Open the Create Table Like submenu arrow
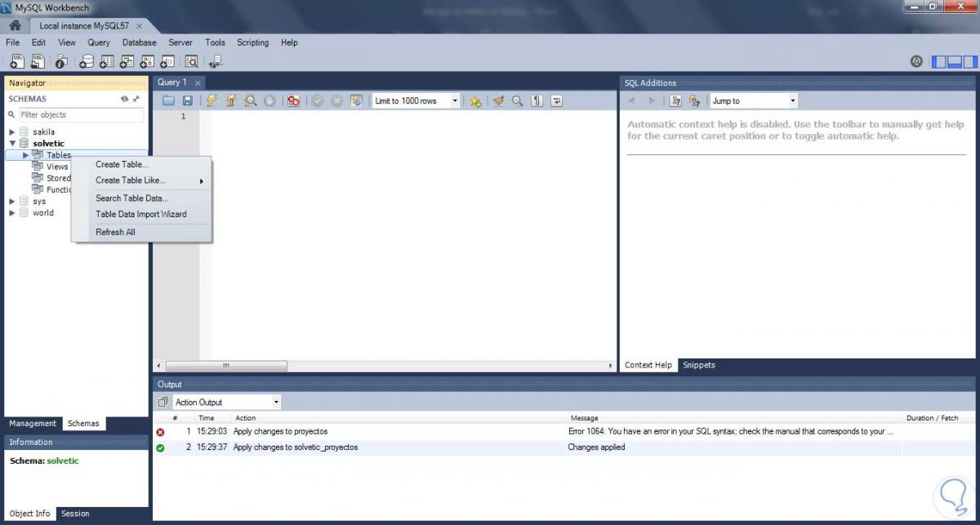This screenshot has width=980, height=525. point(201,181)
